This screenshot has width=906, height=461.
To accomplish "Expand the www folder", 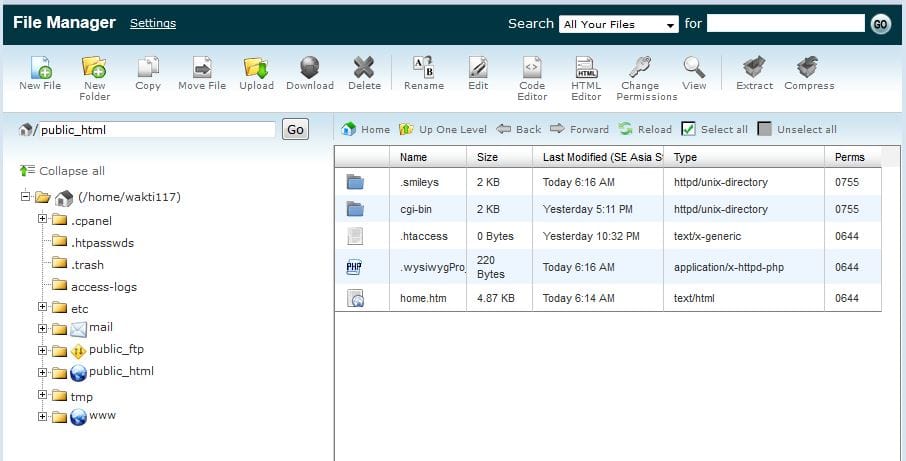I will coord(42,416).
